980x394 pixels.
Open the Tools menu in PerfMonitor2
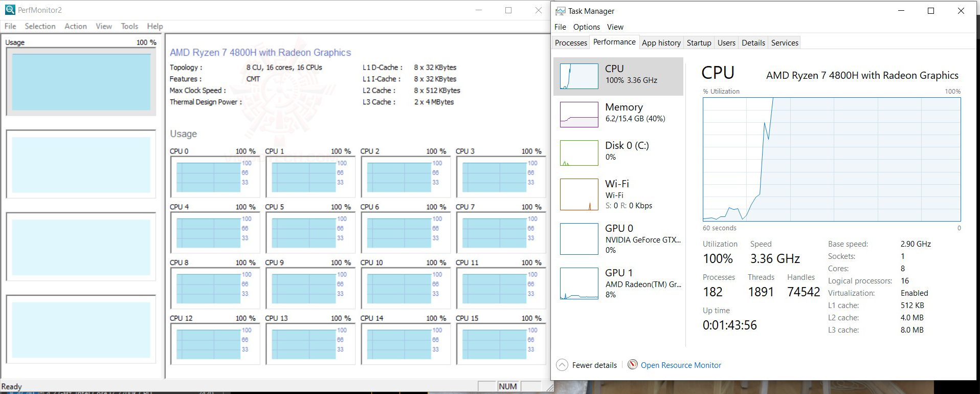[129, 26]
